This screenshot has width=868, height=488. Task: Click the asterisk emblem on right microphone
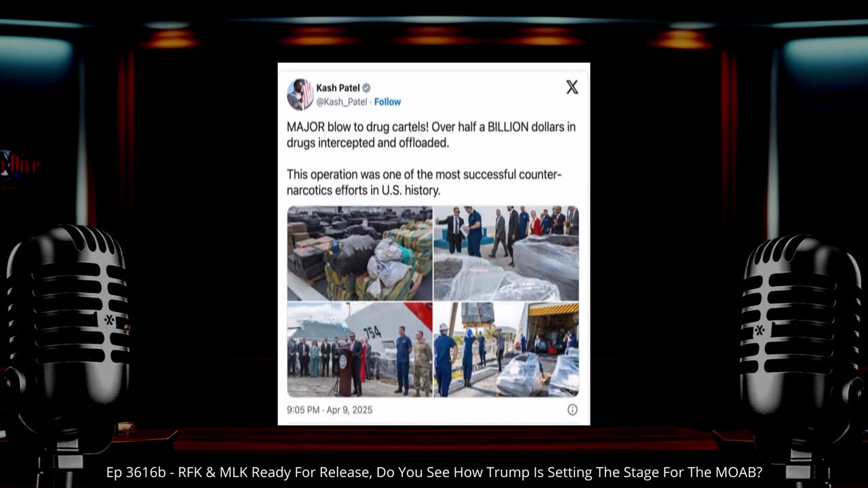pos(759,329)
